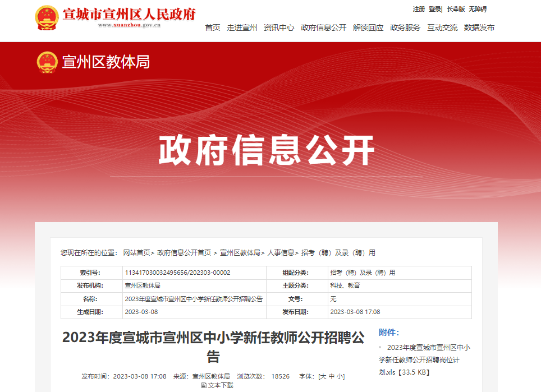Screen dimensions: 541x392
Task: Go to 网站首页 in the breadcrumb
Action: 136,253
